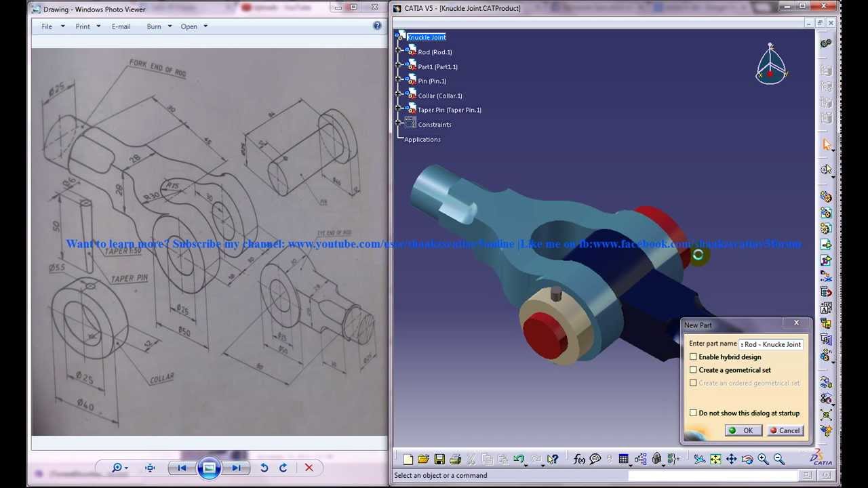Click the Select arrow tool in right toolbar
Image resolution: width=868 pixels, height=488 pixels.
coord(826,144)
